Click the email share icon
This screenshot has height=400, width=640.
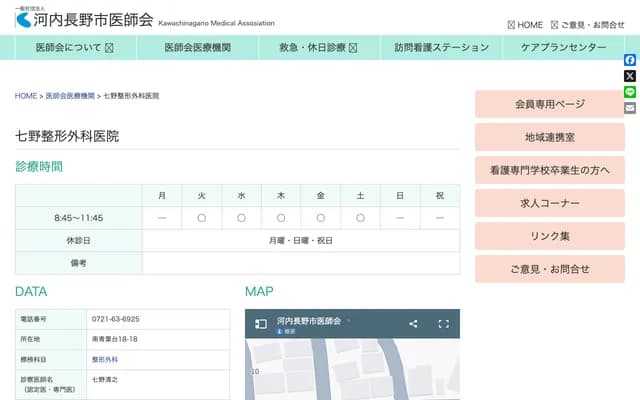[630, 108]
